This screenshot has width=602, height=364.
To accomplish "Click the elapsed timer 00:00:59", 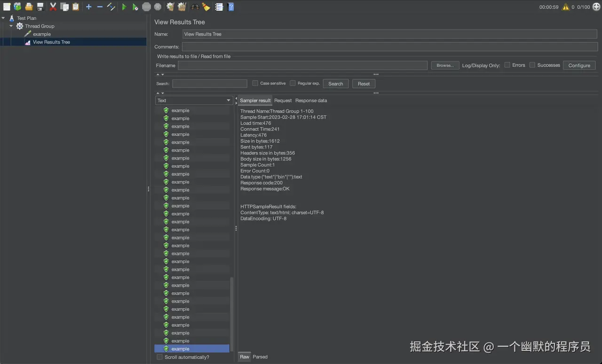I will pos(549,7).
